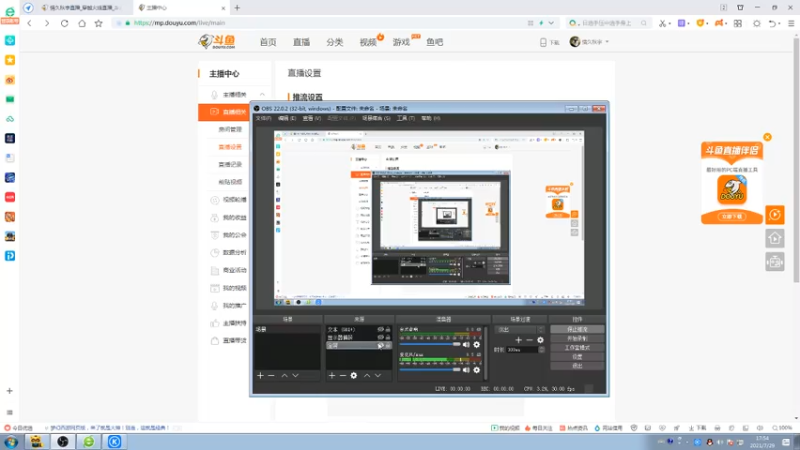
Task: Adjust the transition duration stepper
Action: [541, 350]
